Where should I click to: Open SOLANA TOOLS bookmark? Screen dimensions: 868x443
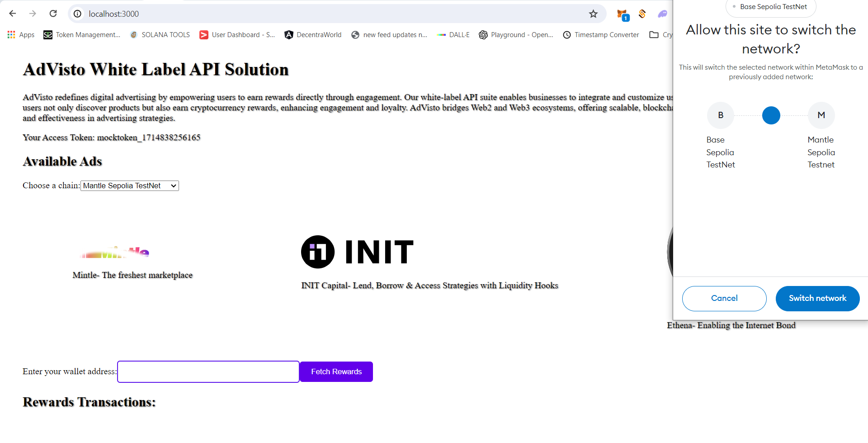(x=160, y=35)
